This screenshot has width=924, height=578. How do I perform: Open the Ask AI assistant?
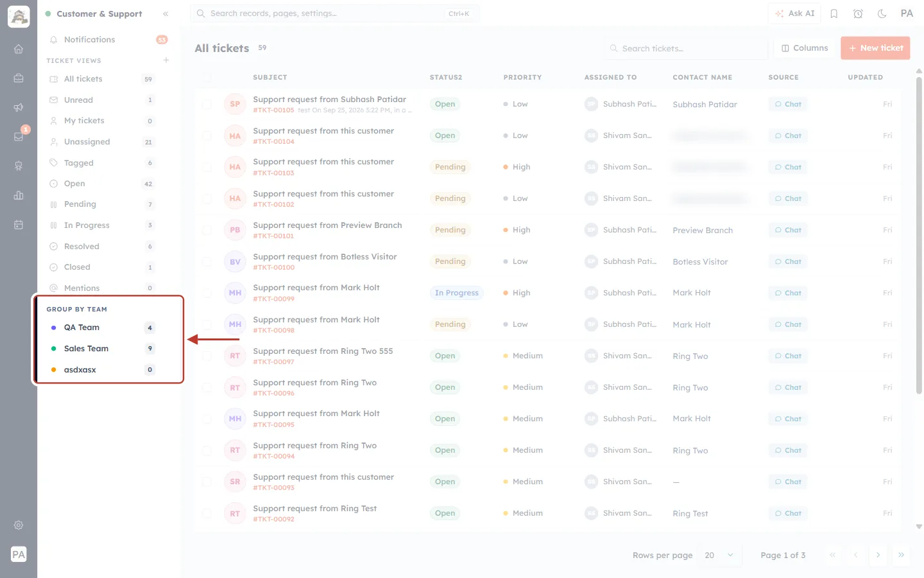(794, 13)
